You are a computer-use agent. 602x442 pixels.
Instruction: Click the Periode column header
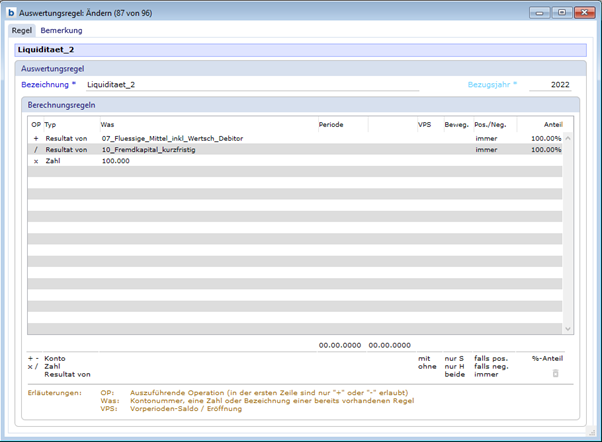(x=331, y=124)
